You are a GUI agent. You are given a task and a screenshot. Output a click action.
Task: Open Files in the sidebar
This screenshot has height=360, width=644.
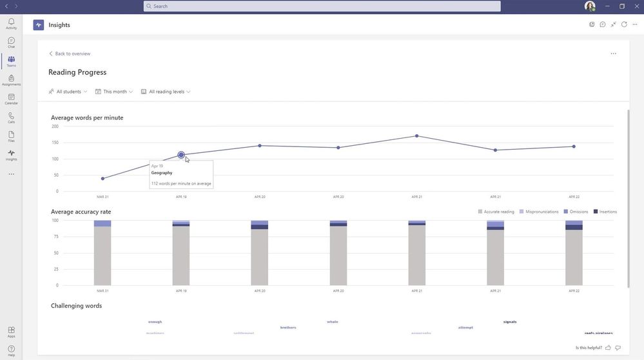click(11, 136)
